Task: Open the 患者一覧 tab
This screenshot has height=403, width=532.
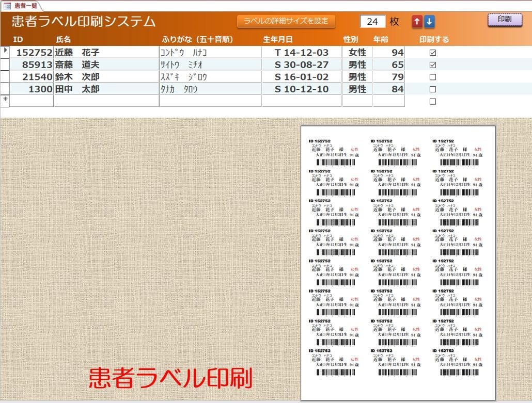Action: tap(22, 6)
